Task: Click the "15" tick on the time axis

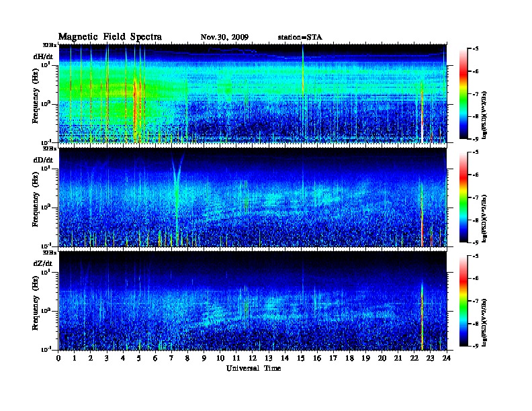Action: 302,359
